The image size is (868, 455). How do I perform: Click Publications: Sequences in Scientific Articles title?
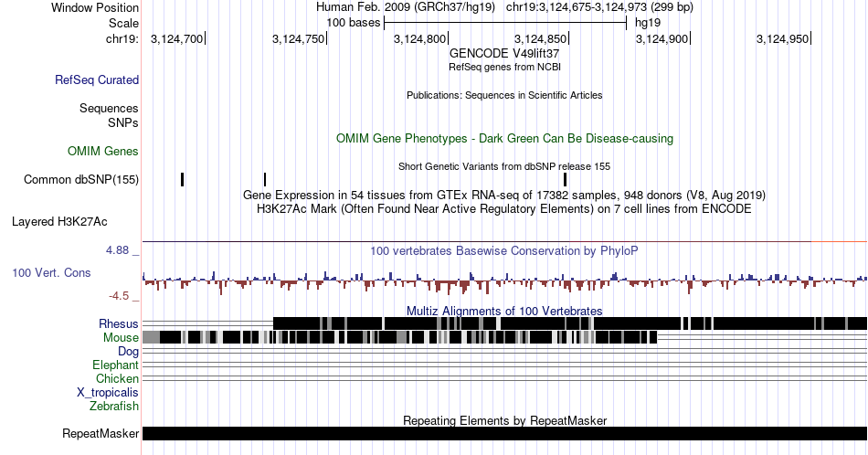(x=504, y=95)
